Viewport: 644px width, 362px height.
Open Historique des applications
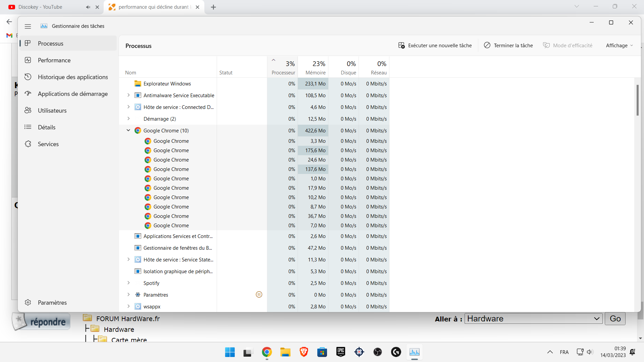point(68,77)
